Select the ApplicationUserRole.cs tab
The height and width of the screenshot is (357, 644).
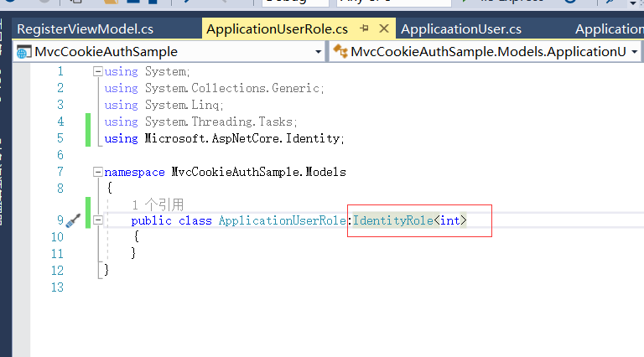coord(278,29)
